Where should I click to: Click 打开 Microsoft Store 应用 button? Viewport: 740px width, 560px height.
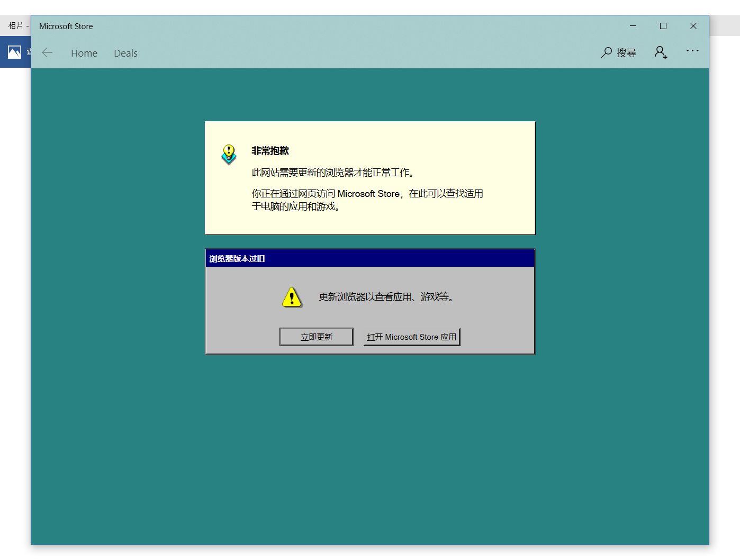[412, 337]
